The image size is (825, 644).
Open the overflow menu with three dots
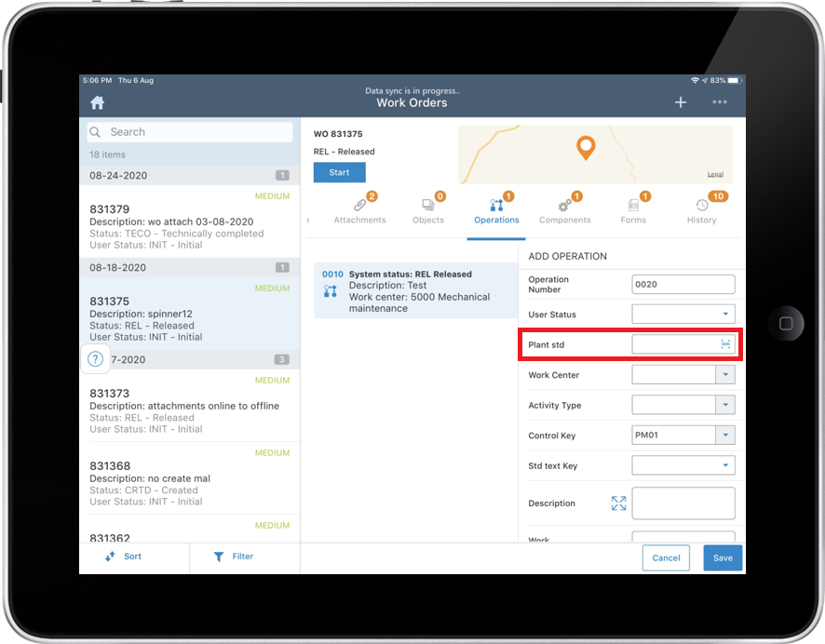tap(719, 102)
